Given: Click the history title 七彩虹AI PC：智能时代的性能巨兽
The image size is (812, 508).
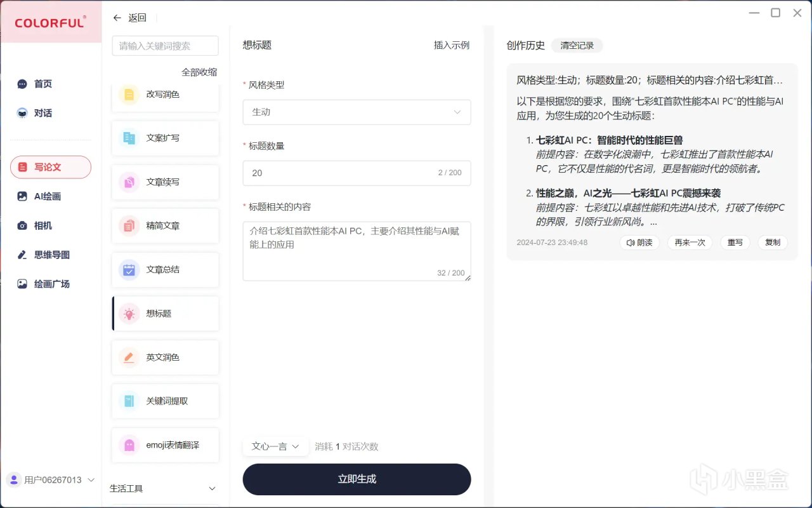Looking at the screenshot, I should click(609, 140).
